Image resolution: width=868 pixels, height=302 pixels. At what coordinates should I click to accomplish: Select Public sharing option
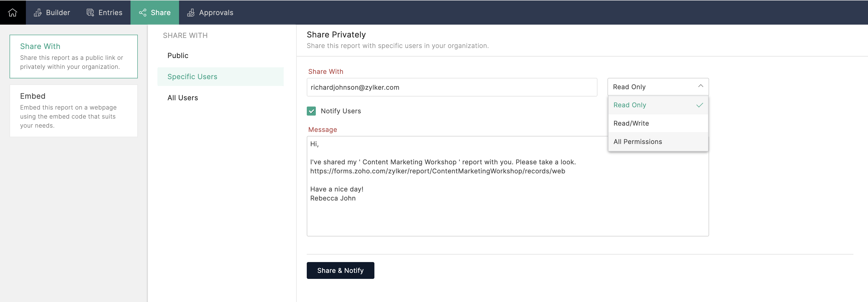[178, 56]
